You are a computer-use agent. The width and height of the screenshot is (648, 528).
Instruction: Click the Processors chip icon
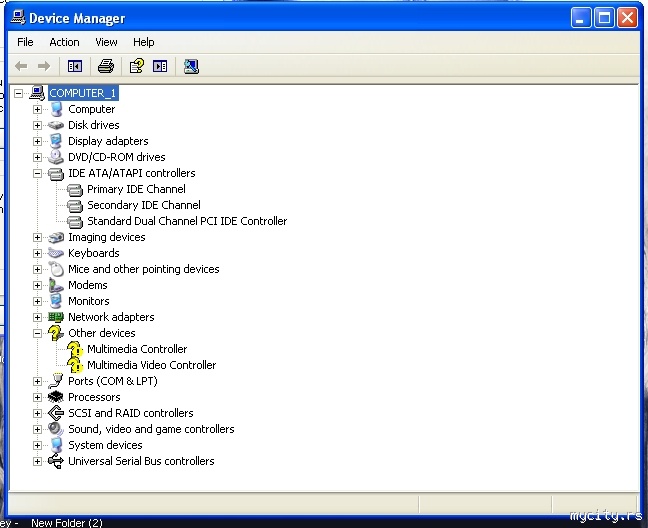(56, 397)
